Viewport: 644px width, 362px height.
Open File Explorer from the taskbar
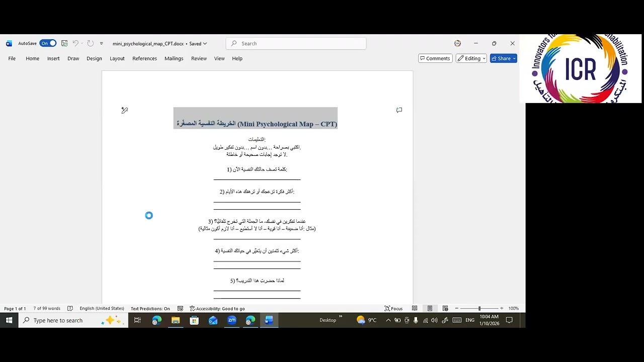[176, 320]
